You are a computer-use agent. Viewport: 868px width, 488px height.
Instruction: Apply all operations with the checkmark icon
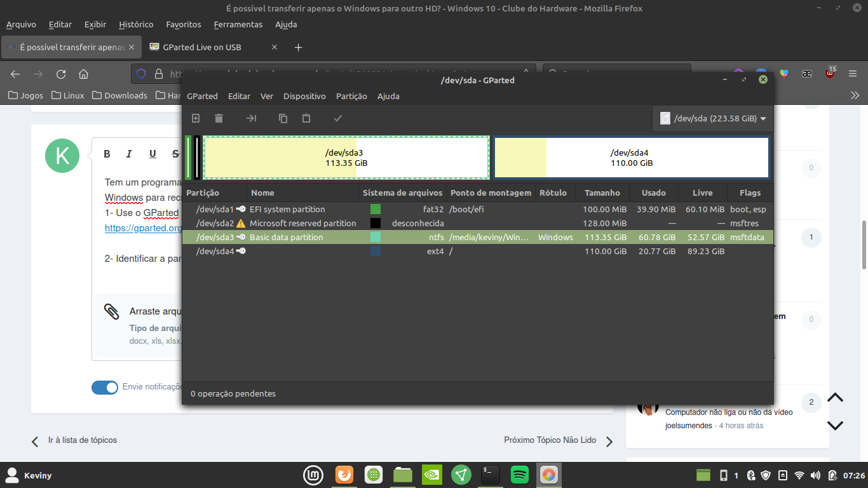[x=338, y=118]
